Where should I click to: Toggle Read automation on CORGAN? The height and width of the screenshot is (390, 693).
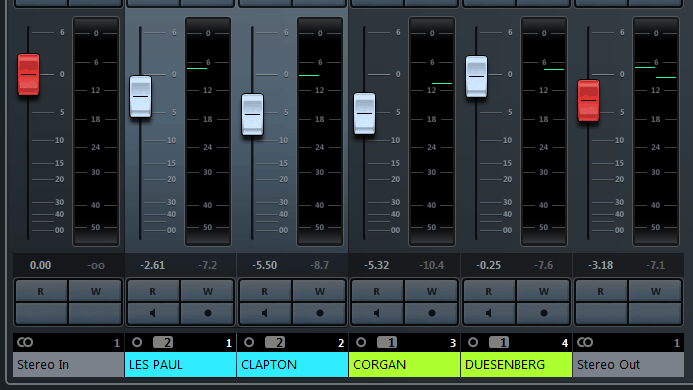click(x=377, y=291)
